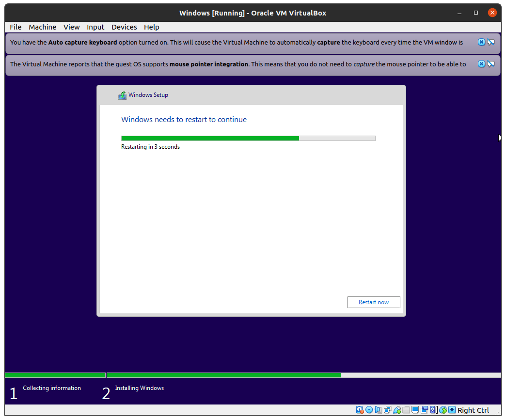Click the Restarting in 3 seconds text
The width and height of the screenshot is (506, 420).
[x=150, y=147]
